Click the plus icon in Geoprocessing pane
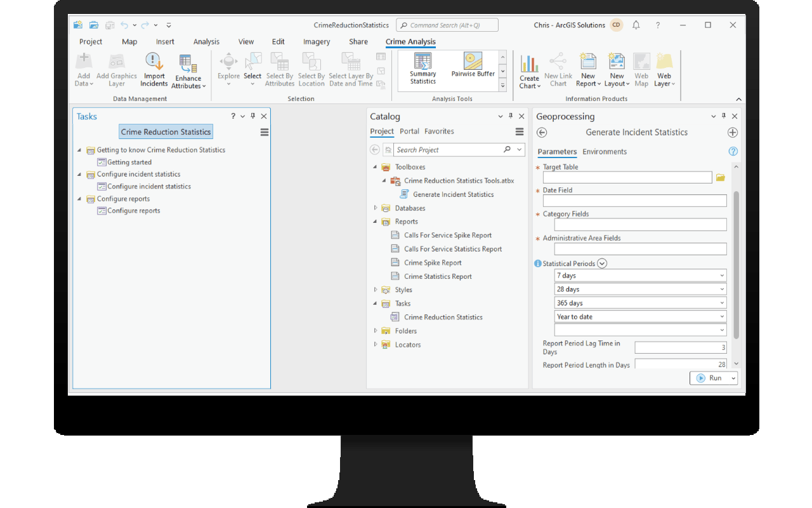The width and height of the screenshot is (812, 508). click(733, 133)
